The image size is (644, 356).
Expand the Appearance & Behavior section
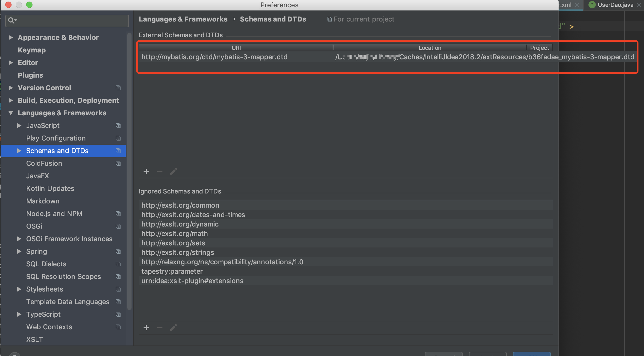pyautogui.click(x=11, y=37)
